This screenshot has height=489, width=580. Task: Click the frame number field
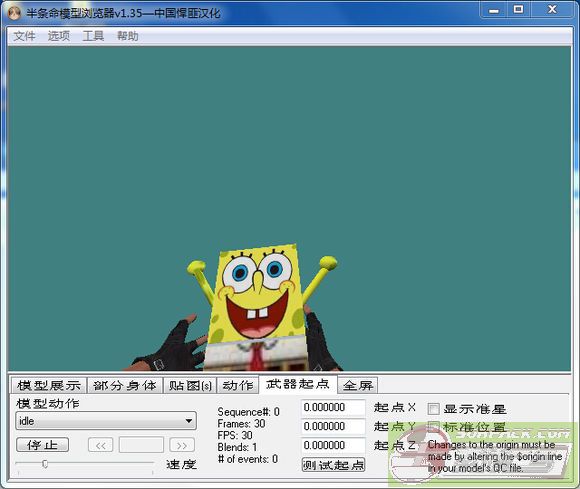click(x=141, y=445)
